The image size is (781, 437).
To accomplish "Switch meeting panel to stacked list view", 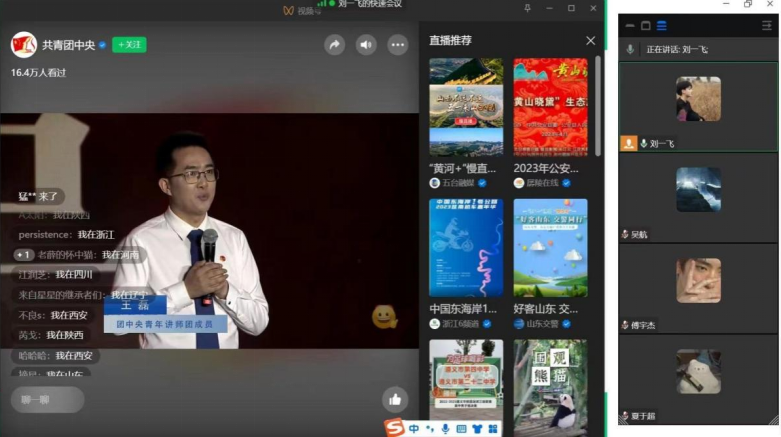I will 661,25.
